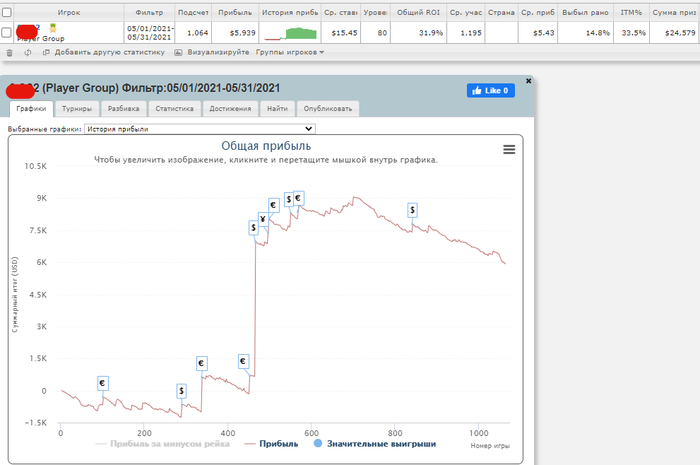The height and width of the screenshot is (465, 700).
Task: Toggle the Прибыль за минусом рейка legend series
Action: coord(163,444)
